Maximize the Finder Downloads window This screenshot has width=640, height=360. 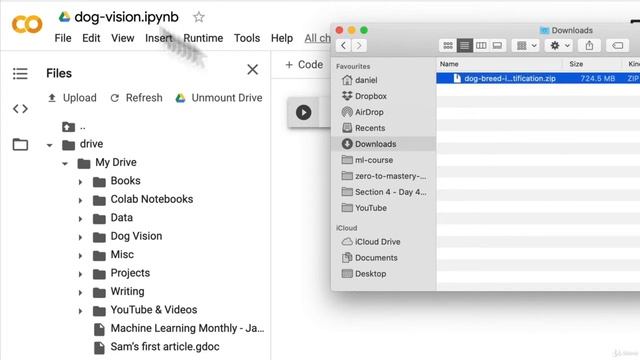coord(364,30)
